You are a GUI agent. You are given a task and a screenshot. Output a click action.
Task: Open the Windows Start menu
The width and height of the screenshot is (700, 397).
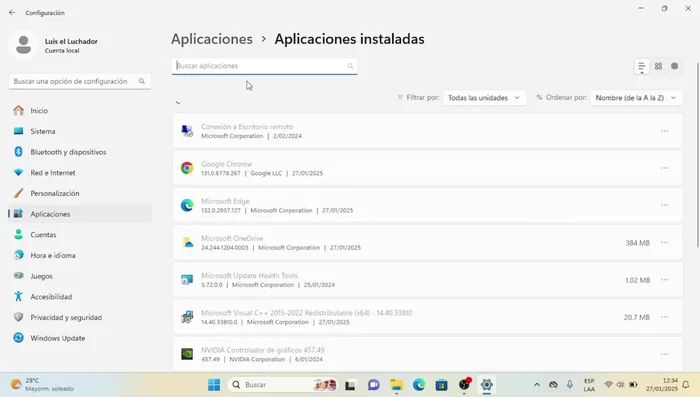click(x=214, y=384)
